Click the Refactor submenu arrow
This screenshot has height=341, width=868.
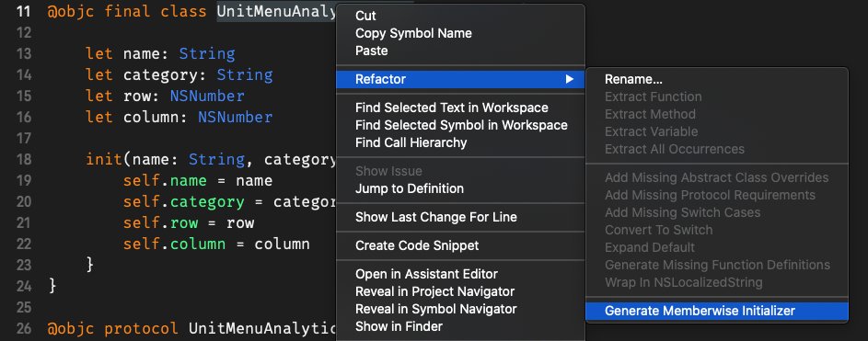click(569, 79)
